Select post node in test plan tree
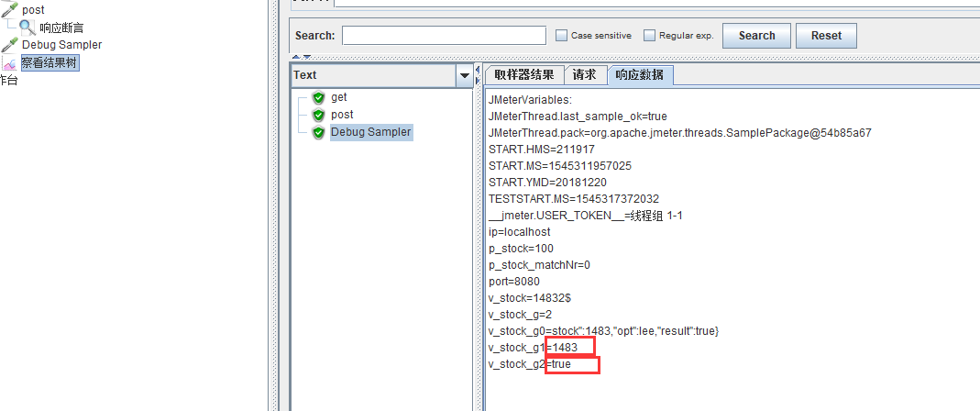Image resolution: width=980 pixels, height=411 pixels. [33, 10]
